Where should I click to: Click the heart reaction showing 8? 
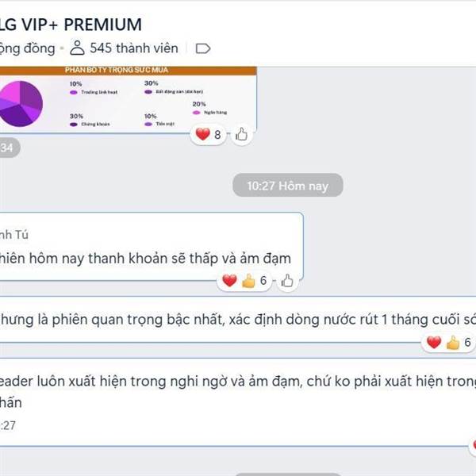(208, 135)
